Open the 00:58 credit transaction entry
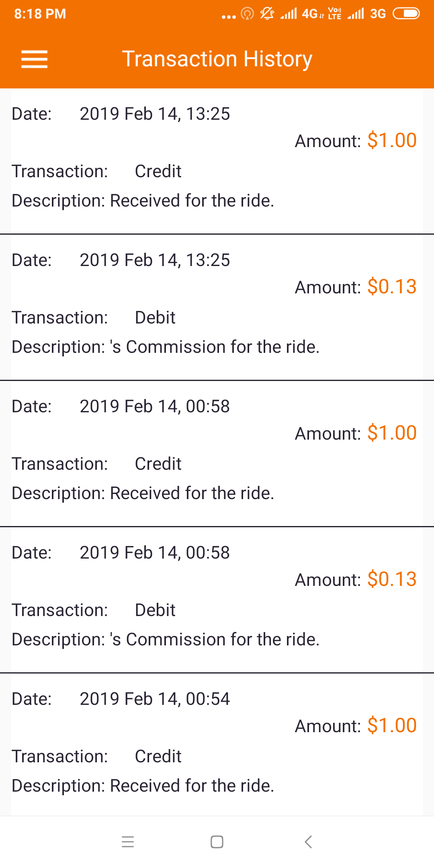Image resolution: width=434 pixels, height=868 pixels. tap(217, 454)
